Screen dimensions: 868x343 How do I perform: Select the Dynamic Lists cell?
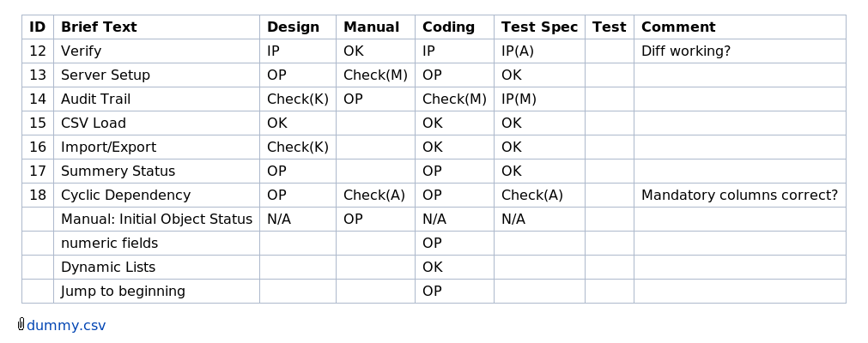156,267
